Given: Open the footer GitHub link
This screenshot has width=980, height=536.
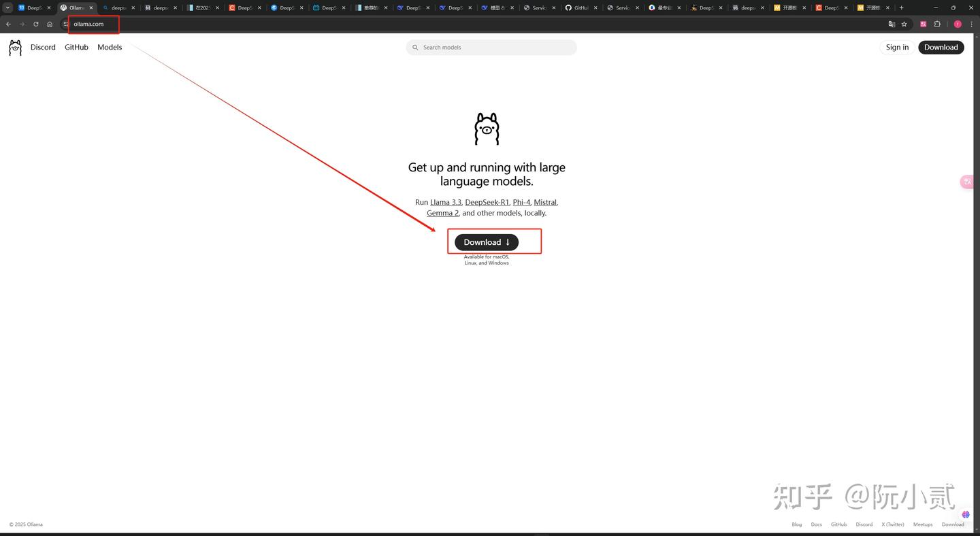Looking at the screenshot, I should (x=839, y=524).
